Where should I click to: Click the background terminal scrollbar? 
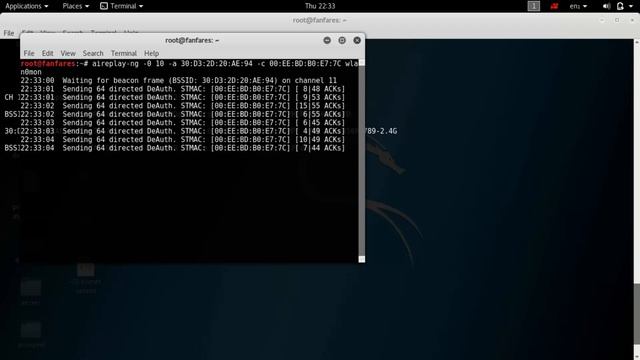tap(637, 199)
